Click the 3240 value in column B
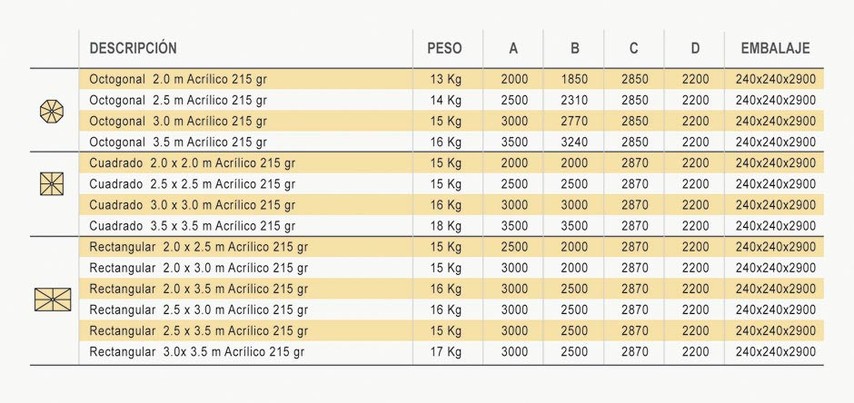This screenshot has height=403, width=854. click(x=575, y=142)
